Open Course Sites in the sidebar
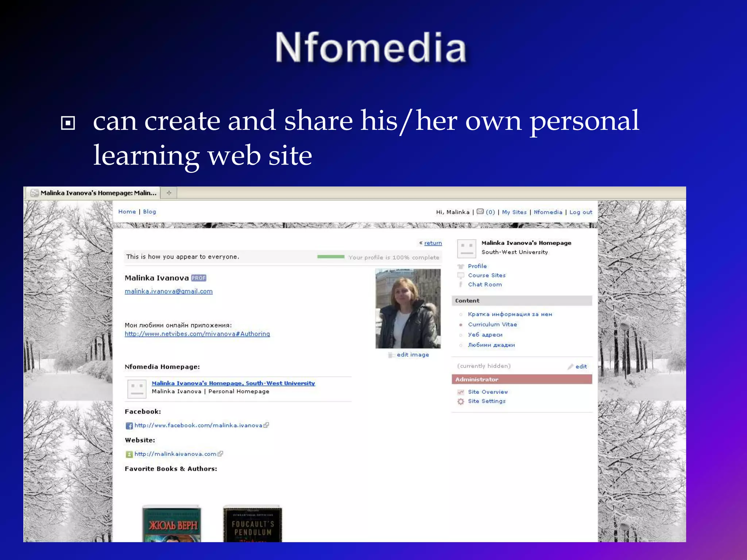Viewport: 747px width, 560px height. click(x=487, y=275)
